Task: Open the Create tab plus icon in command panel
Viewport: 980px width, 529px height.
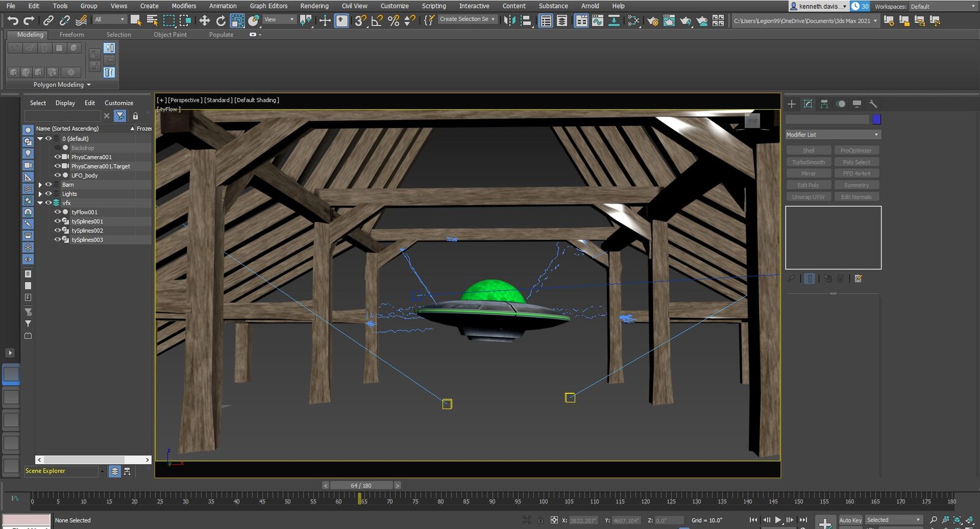Action: click(791, 104)
